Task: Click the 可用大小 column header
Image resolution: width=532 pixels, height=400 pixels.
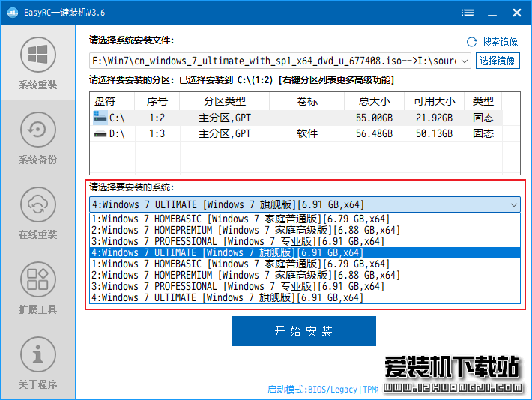Action: (434, 101)
